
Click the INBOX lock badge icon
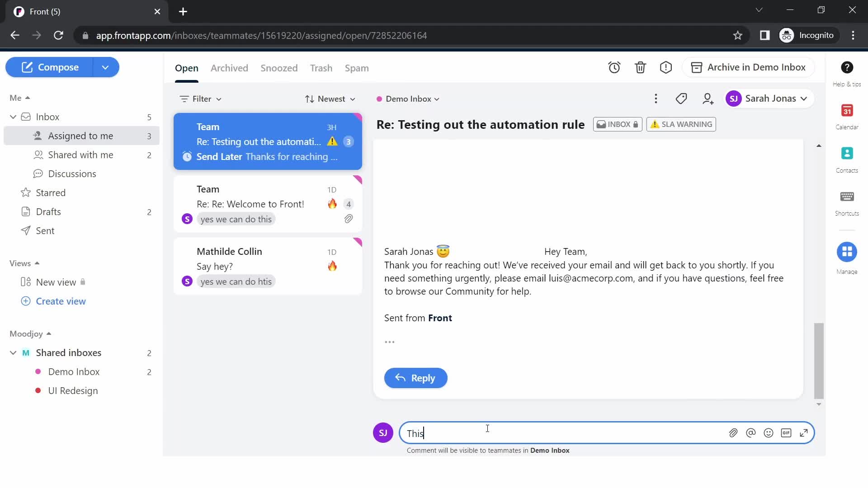(x=634, y=124)
